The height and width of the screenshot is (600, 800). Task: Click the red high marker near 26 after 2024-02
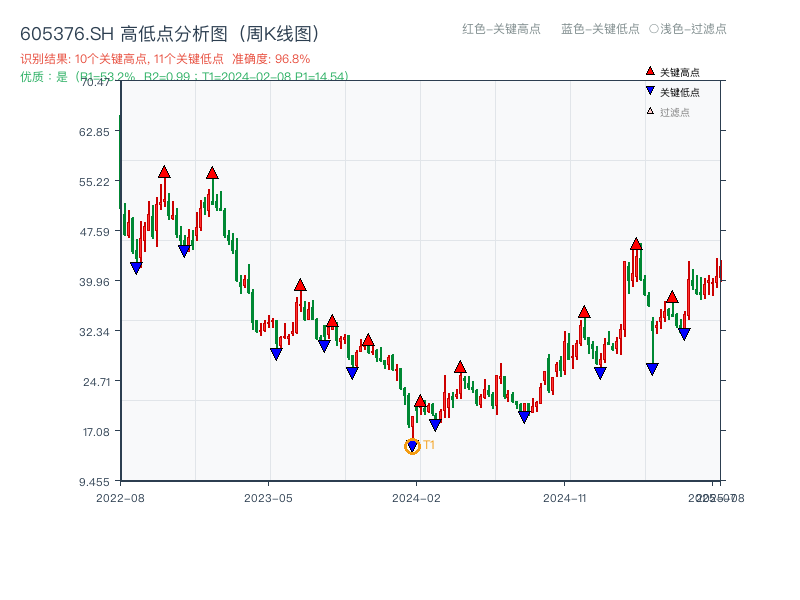pos(460,366)
